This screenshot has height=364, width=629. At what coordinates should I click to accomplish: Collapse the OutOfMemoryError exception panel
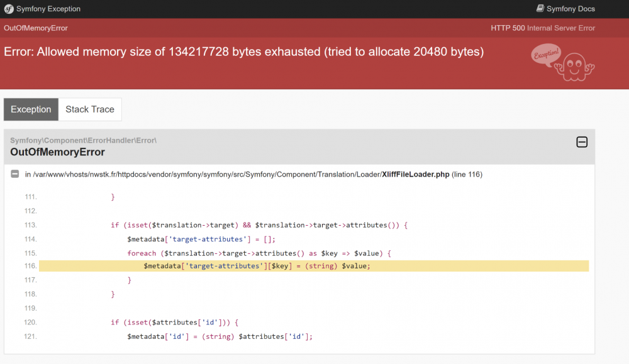coord(582,142)
